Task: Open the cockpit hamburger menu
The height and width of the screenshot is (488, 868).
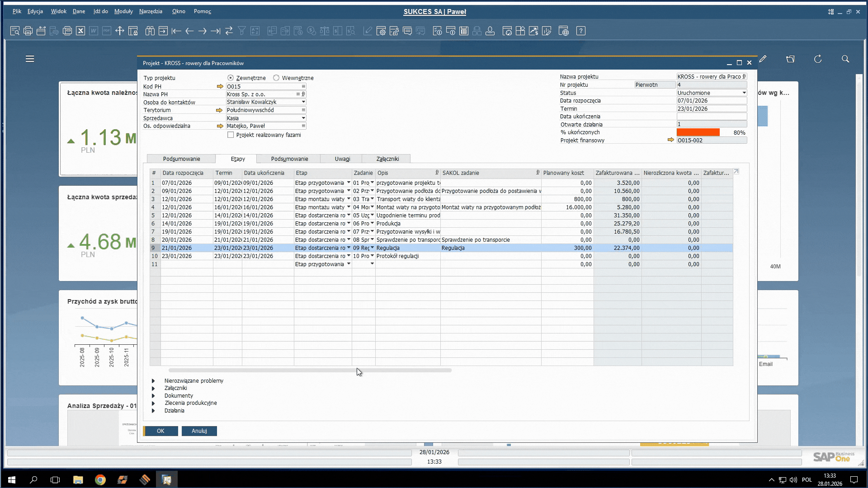Action: [x=30, y=59]
